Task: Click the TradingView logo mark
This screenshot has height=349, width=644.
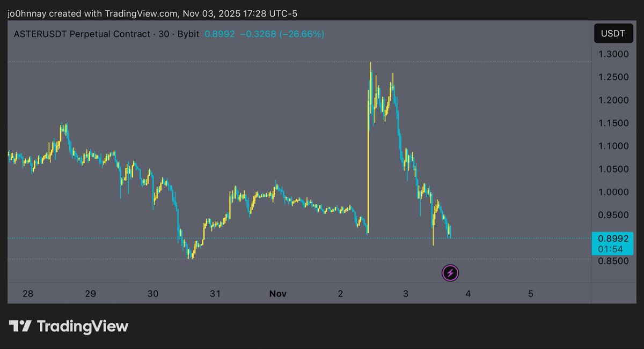Action: (20, 326)
